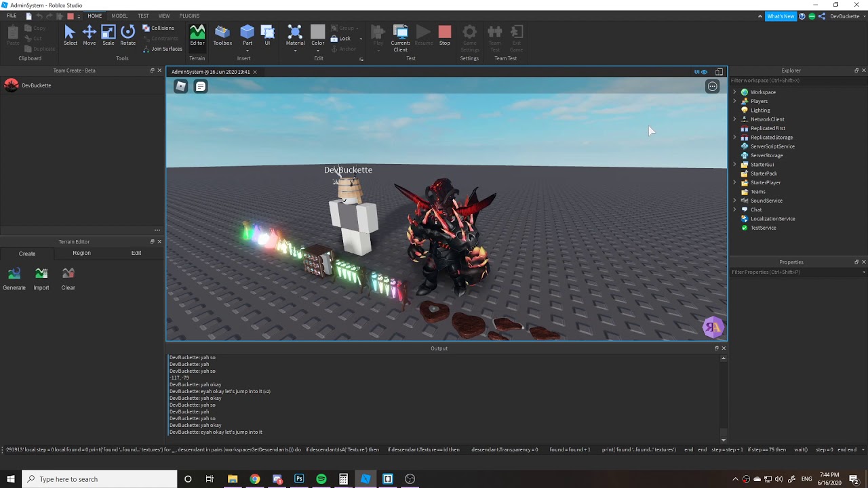Open the Toolbox
Viewport: 868px width, 488px height.
[x=222, y=35]
